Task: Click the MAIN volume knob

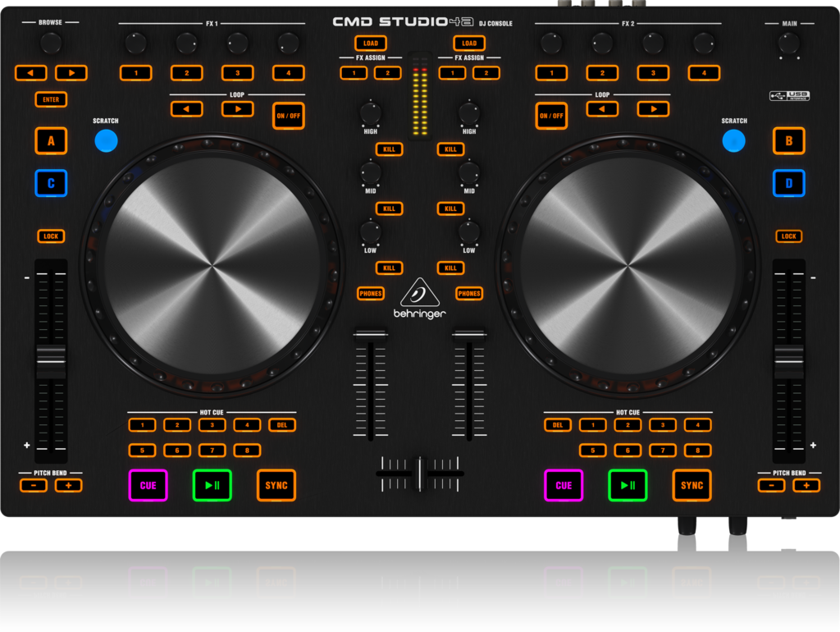Action: click(x=789, y=44)
